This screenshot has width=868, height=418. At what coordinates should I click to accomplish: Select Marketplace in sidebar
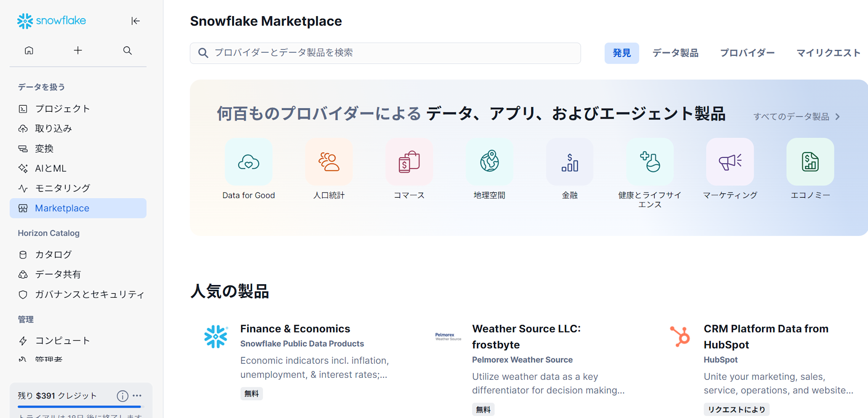point(78,208)
